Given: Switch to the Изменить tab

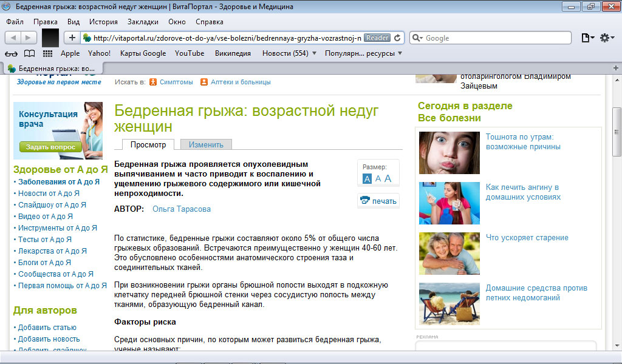Looking at the screenshot, I should point(206,144).
